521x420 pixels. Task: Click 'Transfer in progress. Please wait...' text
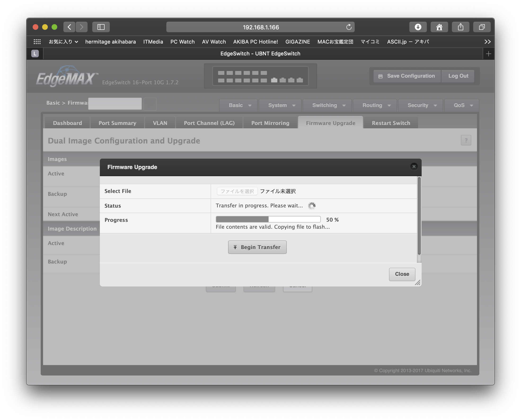pos(259,206)
